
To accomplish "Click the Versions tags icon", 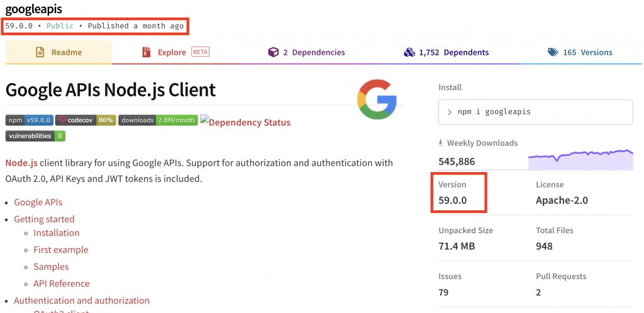I will click(x=553, y=52).
